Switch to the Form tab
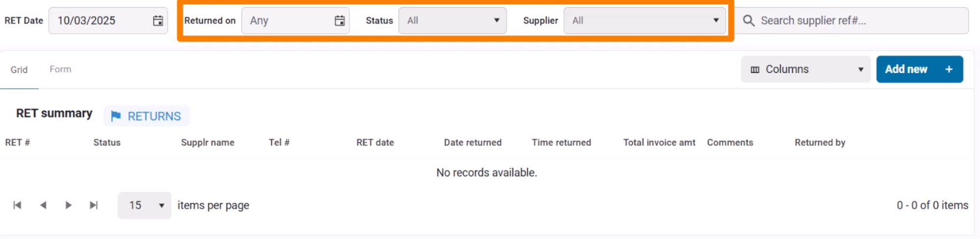This screenshot has width=980, height=239. point(60,69)
